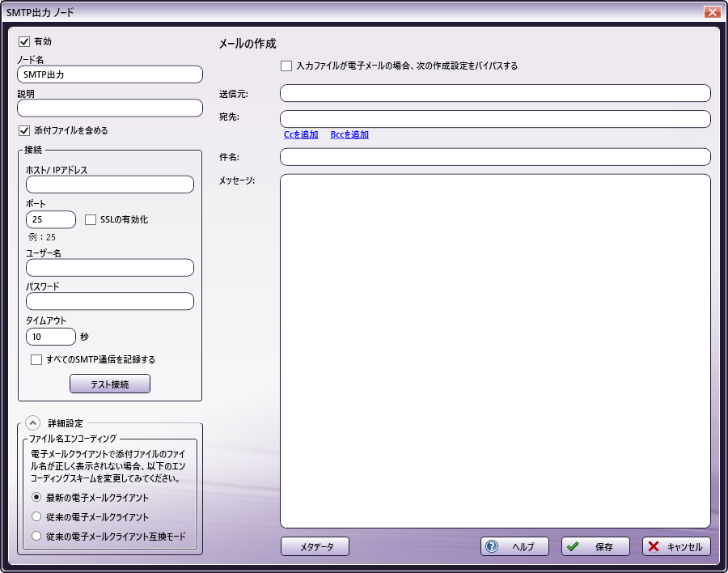Enable すべてのSMTP通信を記録する checkbox
Screen dimensions: 728x573
coord(36,359)
